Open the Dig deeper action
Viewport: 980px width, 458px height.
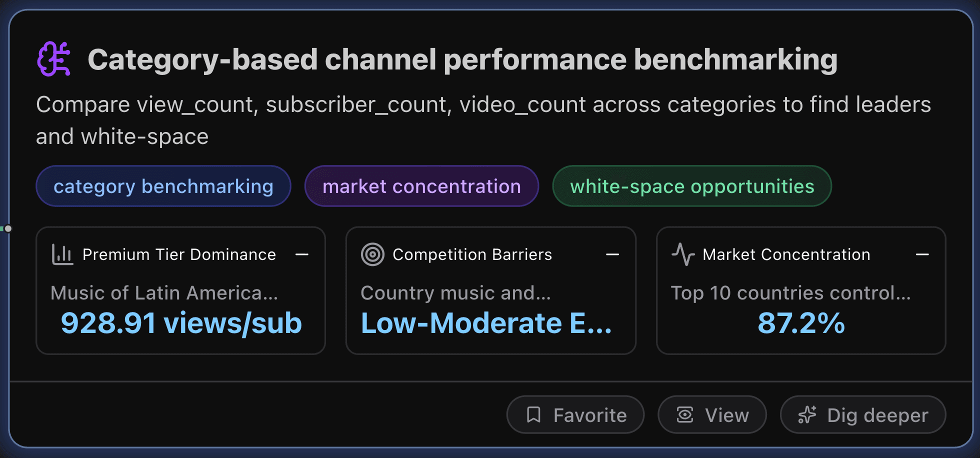click(862, 414)
